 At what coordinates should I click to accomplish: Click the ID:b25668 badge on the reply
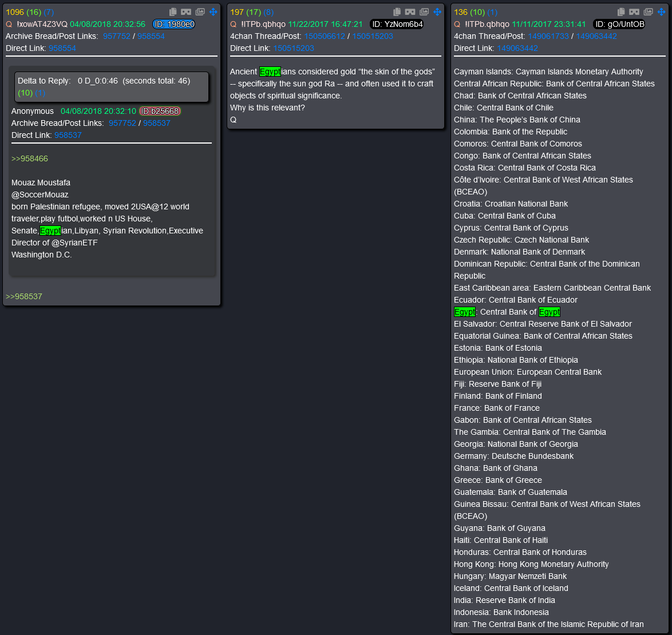coord(160,112)
